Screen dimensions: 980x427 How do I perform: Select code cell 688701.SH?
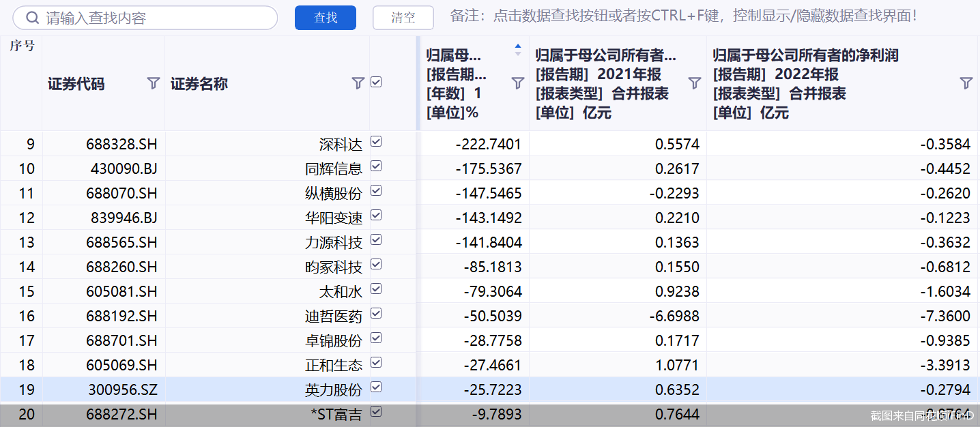121,340
